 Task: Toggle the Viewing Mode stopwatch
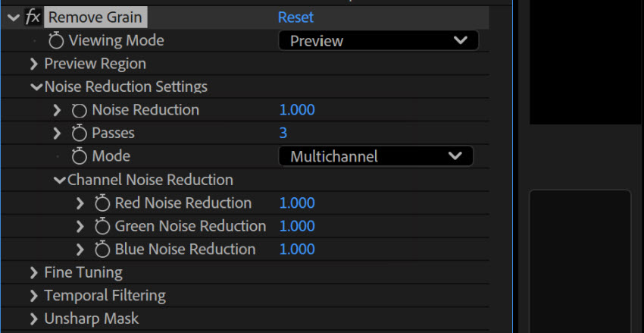[56, 41]
